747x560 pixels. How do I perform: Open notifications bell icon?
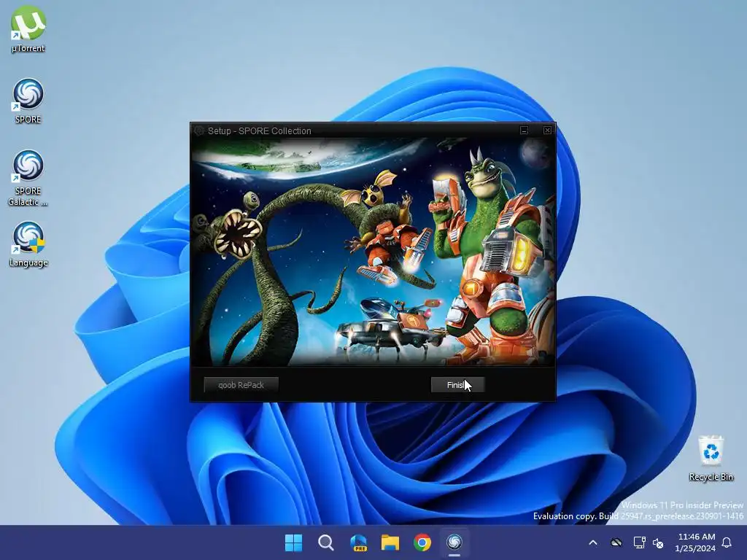click(727, 542)
